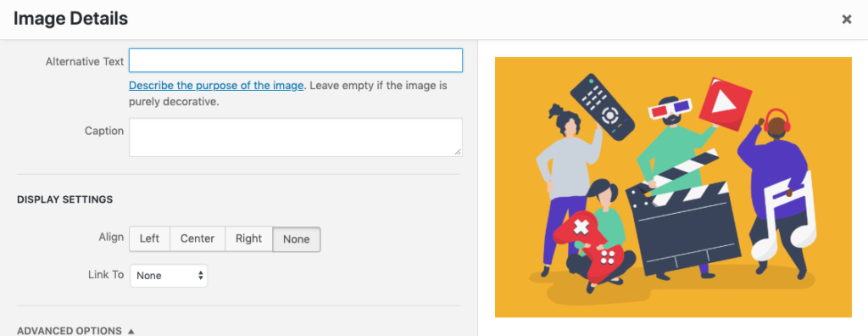Click the red headphones in preview image
The width and height of the screenshot is (868, 336).
click(x=777, y=120)
